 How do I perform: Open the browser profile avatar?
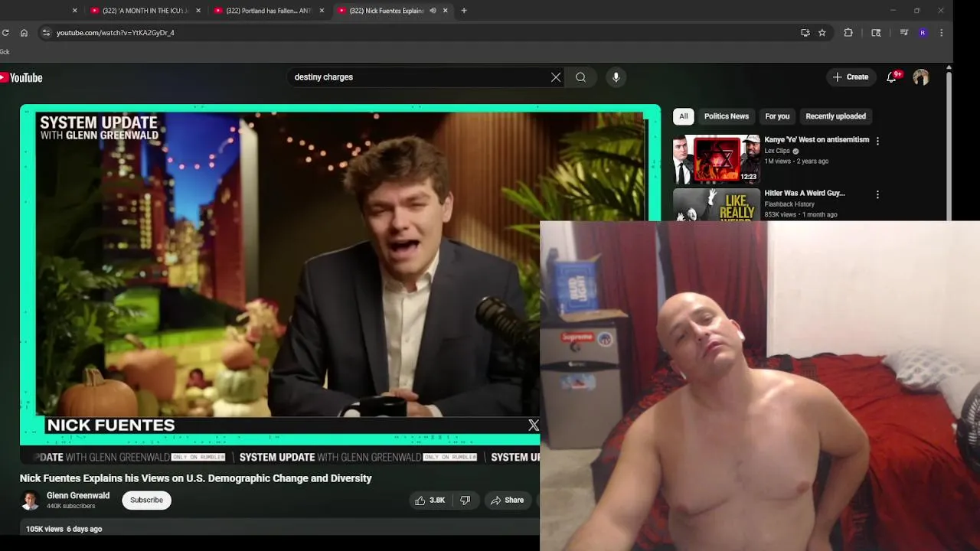tap(923, 33)
